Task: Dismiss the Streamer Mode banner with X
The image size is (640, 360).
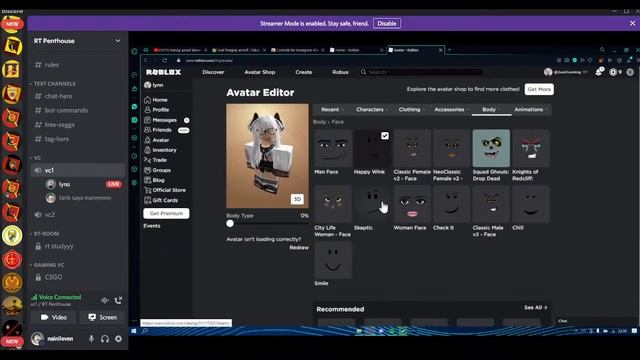Action: 632,23
